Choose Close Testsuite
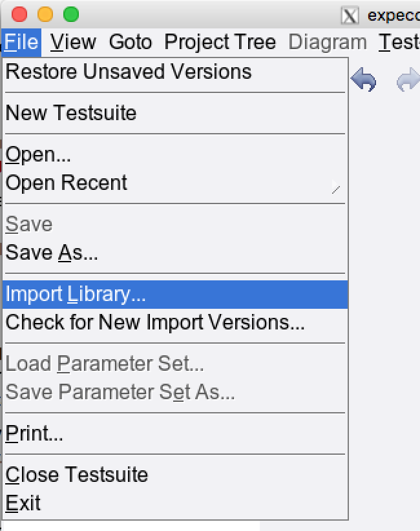The height and width of the screenshot is (531, 420). tap(77, 475)
